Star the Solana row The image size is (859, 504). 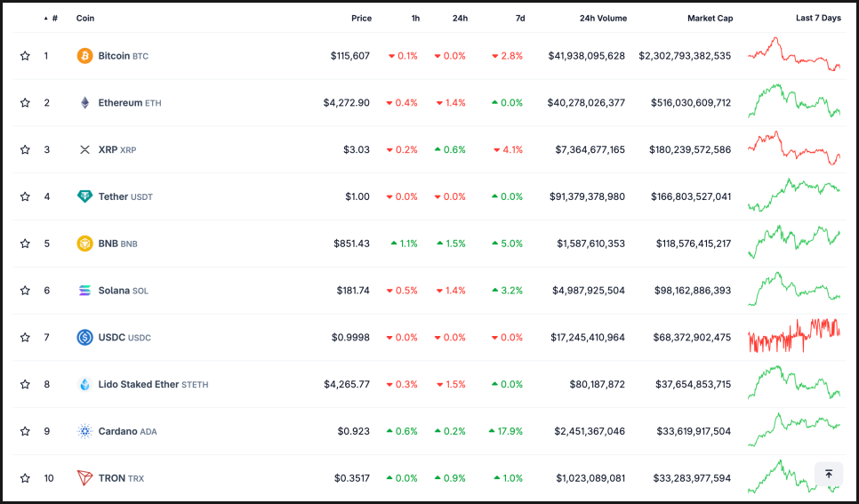(25, 291)
